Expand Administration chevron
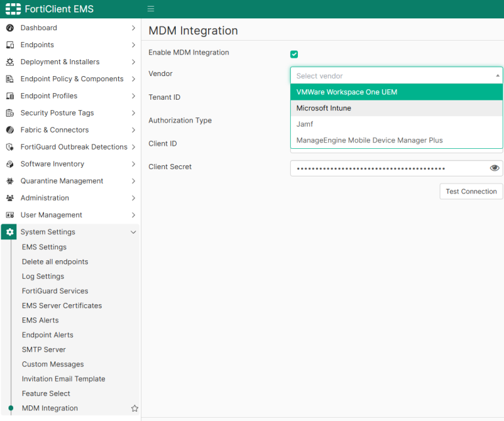This screenshot has height=421, width=504. tap(133, 198)
